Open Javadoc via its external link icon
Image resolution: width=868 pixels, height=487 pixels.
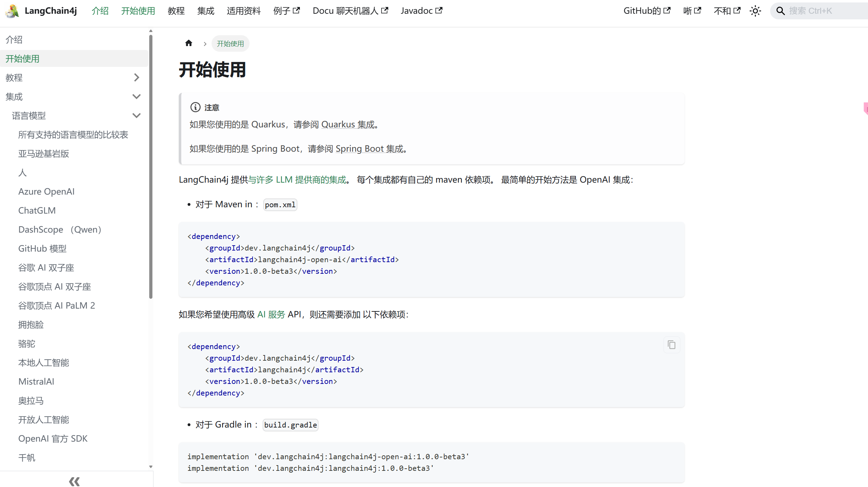click(439, 10)
